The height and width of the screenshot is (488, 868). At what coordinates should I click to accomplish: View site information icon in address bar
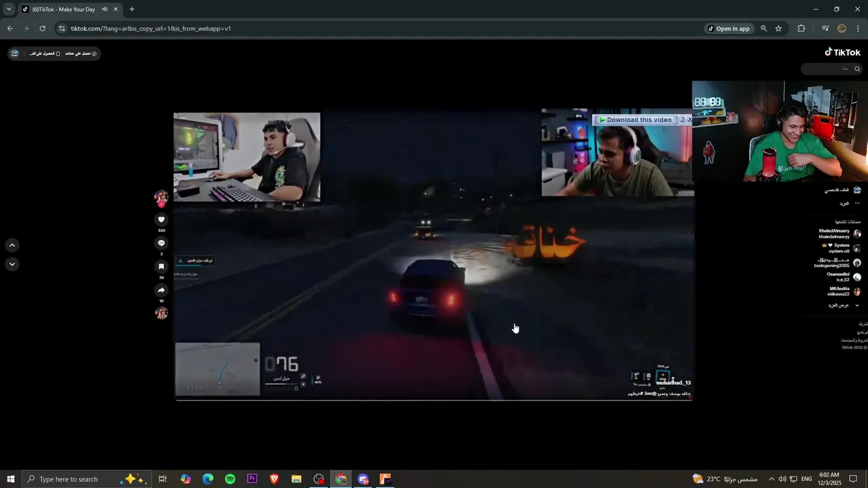pos(62,28)
